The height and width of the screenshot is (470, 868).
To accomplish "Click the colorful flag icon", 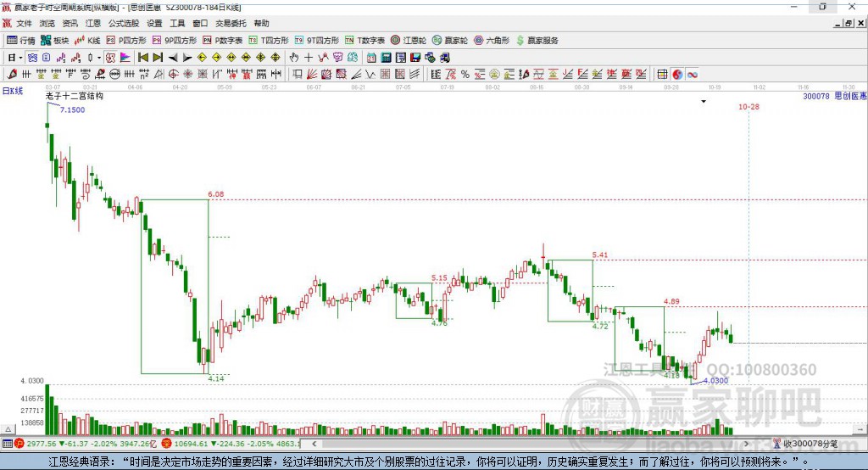I will tap(125, 58).
